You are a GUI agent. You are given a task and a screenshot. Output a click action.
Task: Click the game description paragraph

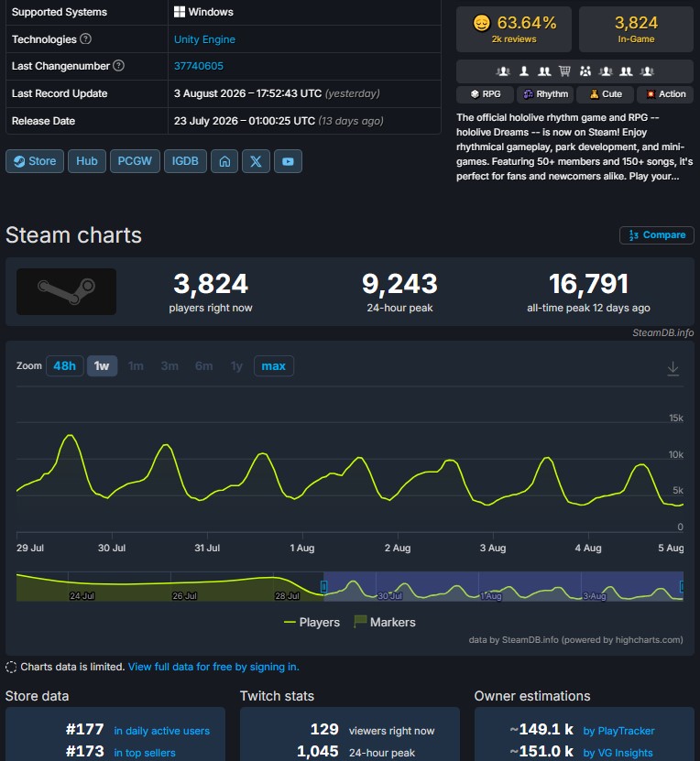(x=574, y=147)
